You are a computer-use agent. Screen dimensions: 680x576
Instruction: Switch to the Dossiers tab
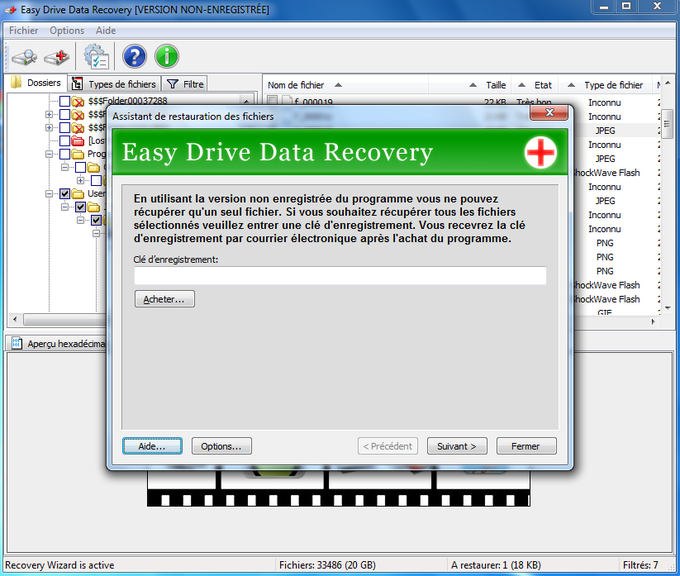coord(36,82)
